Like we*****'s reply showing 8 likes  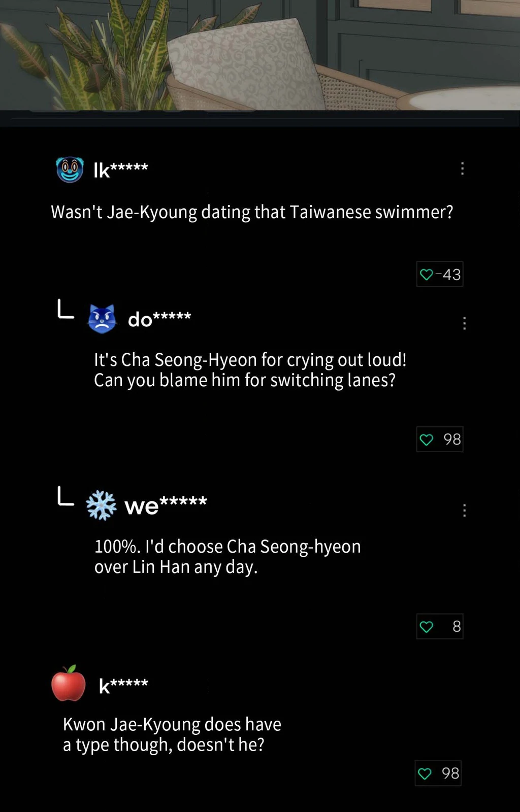tap(439, 626)
